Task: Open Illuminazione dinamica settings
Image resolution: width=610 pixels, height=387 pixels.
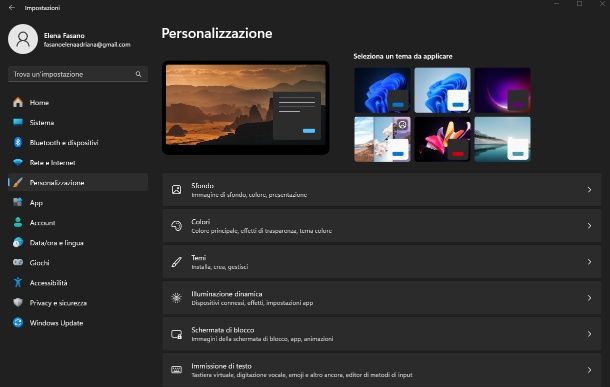Action: coord(382,298)
